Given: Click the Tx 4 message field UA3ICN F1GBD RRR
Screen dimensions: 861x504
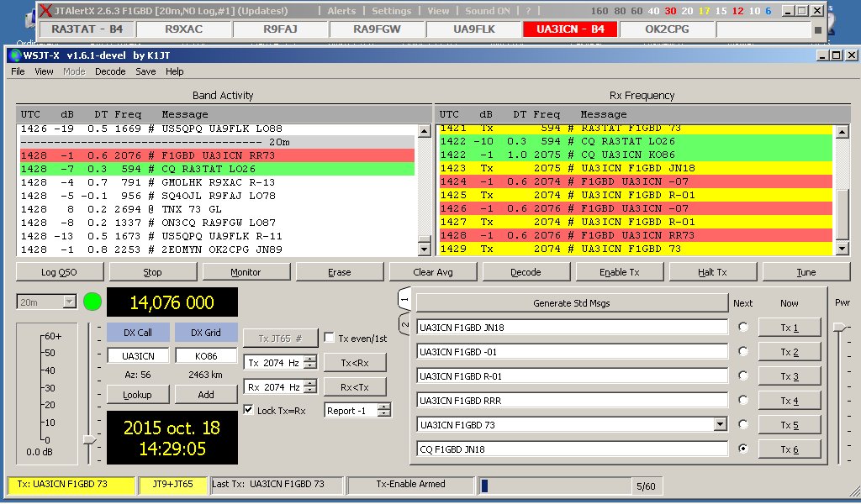Looking at the screenshot, I should (x=572, y=401).
